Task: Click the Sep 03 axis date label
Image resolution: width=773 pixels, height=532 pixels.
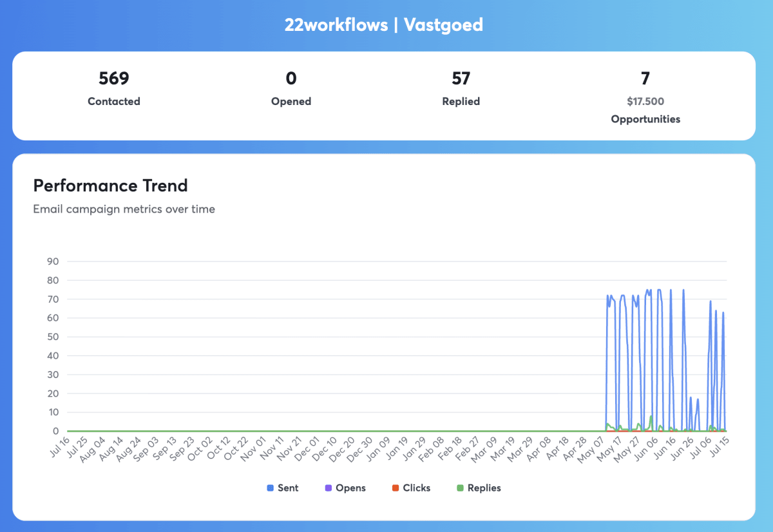Action: coord(148,448)
